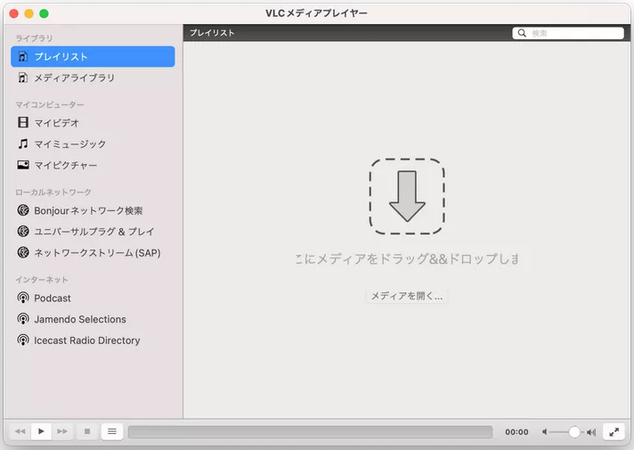Toggle the playlist view button in the control bar
Viewport: 634px width, 450px height.
tap(112, 431)
